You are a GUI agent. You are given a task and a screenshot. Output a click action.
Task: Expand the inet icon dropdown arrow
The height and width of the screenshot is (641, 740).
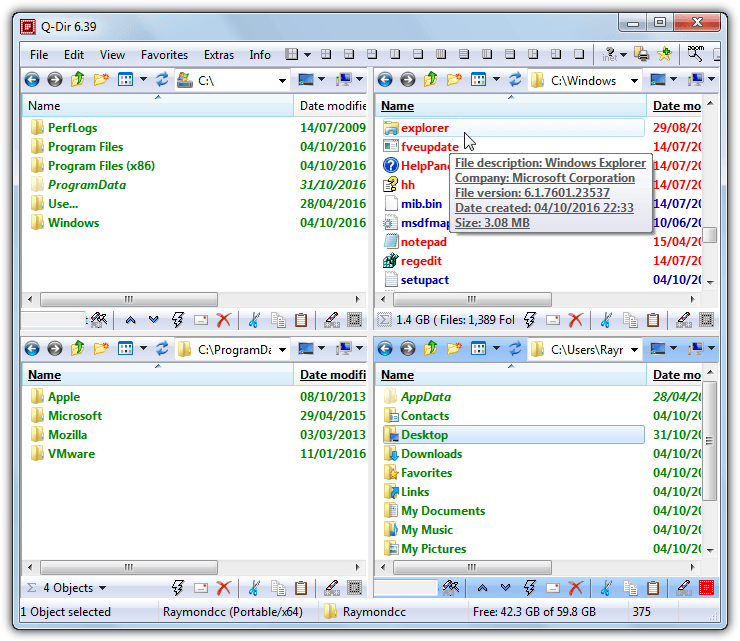623,55
